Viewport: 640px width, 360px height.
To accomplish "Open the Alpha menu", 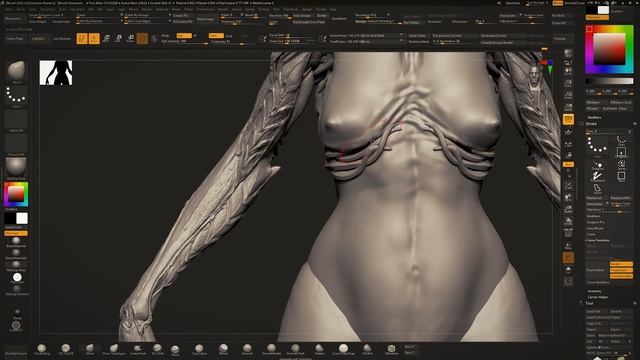I will [x=9, y=9].
